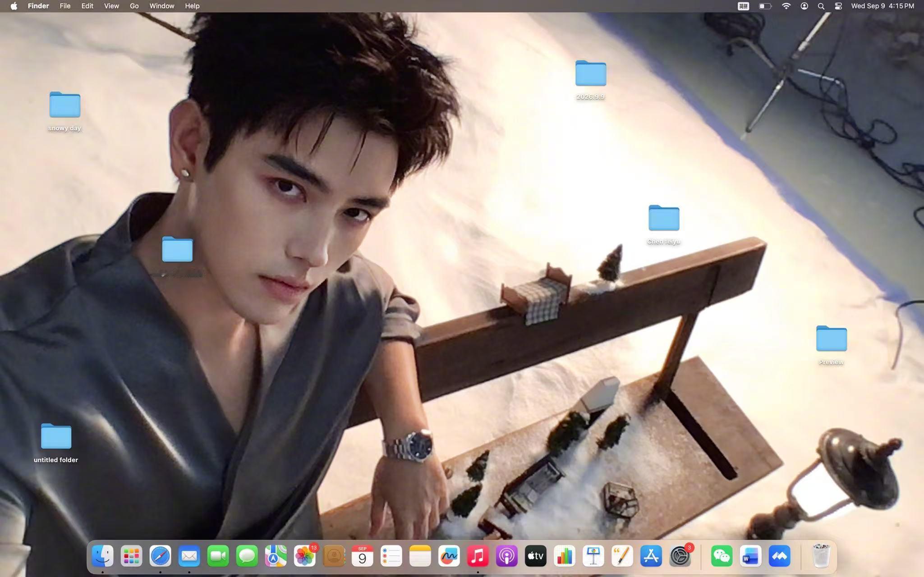This screenshot has height=577, width=924.
Task: Open the Music app icon
Action: tap(478, 556)
